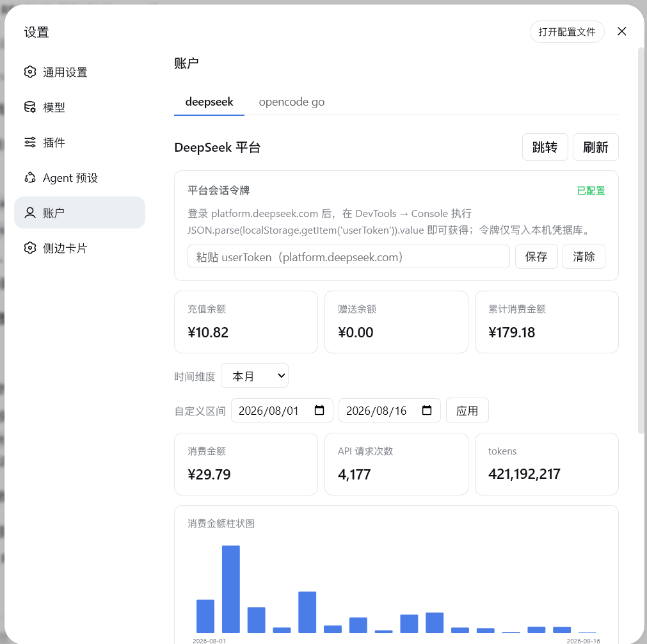Screen dimensions: 647x644
Task: Close the settings dialog with X
Action: point(621,31)
